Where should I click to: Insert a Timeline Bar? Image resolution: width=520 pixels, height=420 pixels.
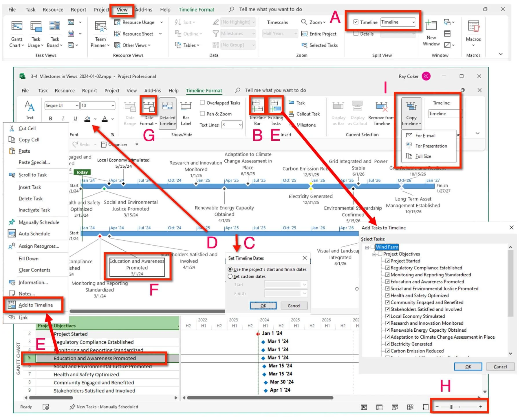tap(257, 112)
